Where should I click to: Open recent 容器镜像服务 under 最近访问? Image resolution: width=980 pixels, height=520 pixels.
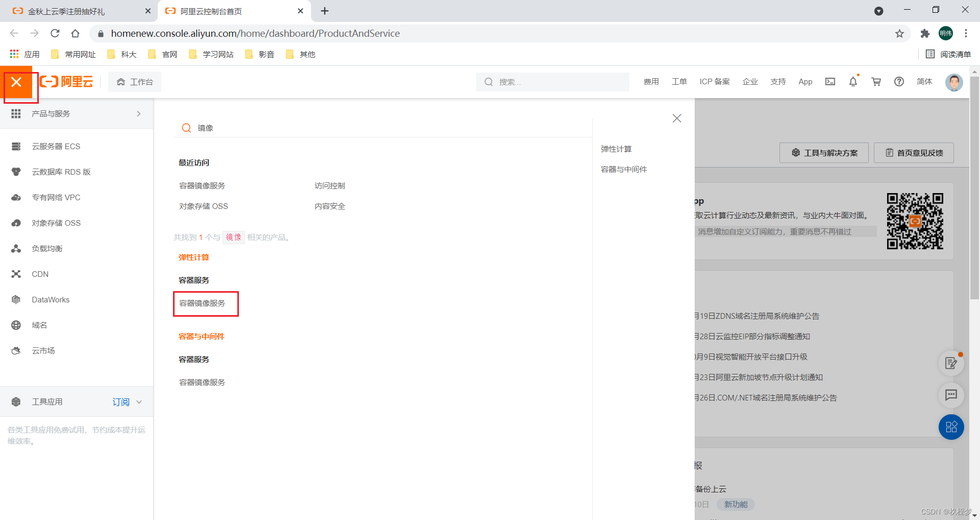pos(202,185)
